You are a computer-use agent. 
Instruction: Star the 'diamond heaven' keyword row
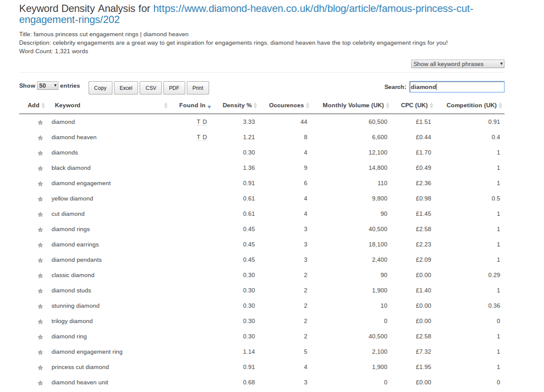point(40,138)
